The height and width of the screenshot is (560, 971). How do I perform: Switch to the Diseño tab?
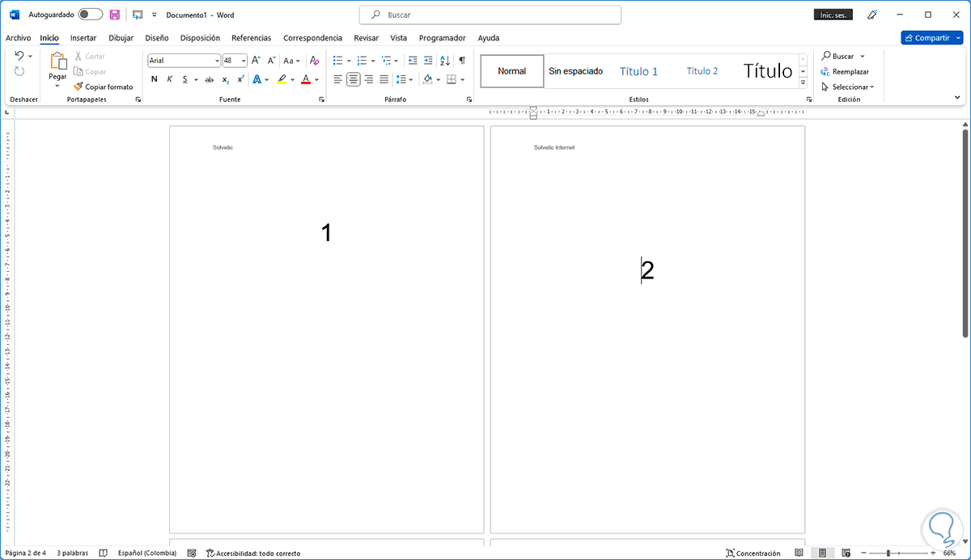pyautogui.click(x=157, y=38)
